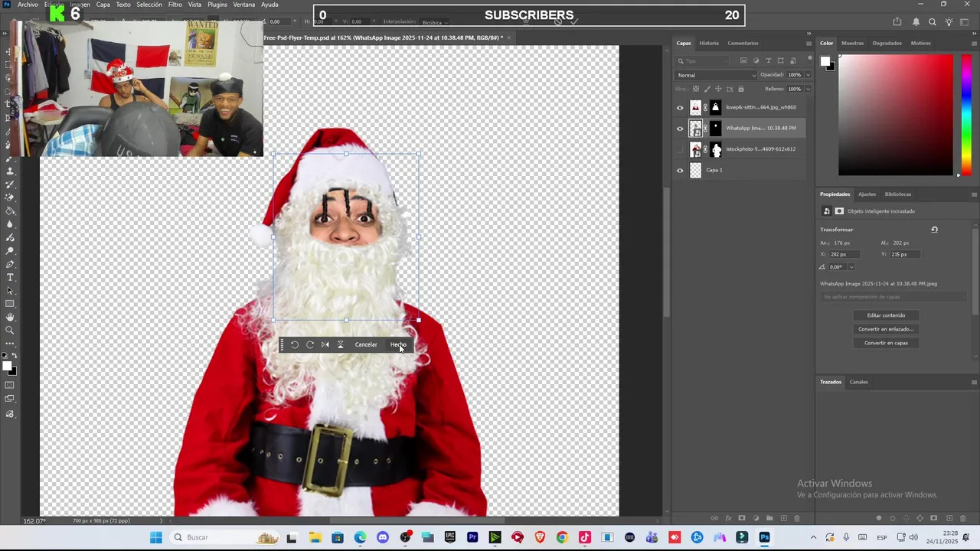980x551 pixels.
Task: Hide the Capa 1 layer
Action: point(680,171)
